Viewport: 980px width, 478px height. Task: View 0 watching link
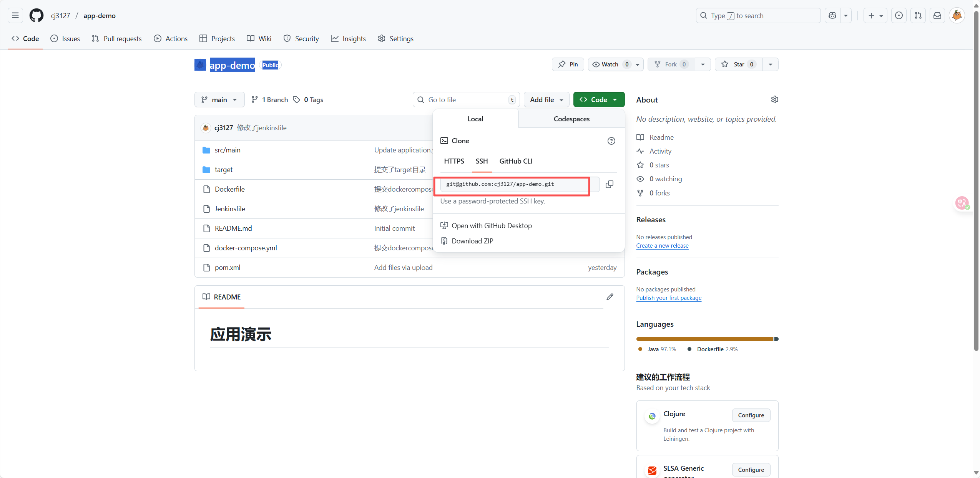click(659, 179)
